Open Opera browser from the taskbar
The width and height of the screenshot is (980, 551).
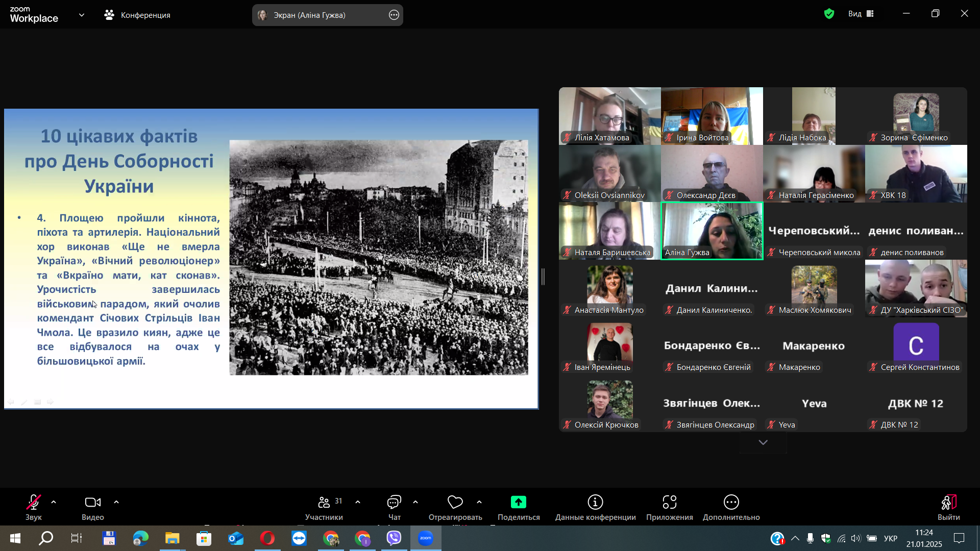tap(267, 538)
